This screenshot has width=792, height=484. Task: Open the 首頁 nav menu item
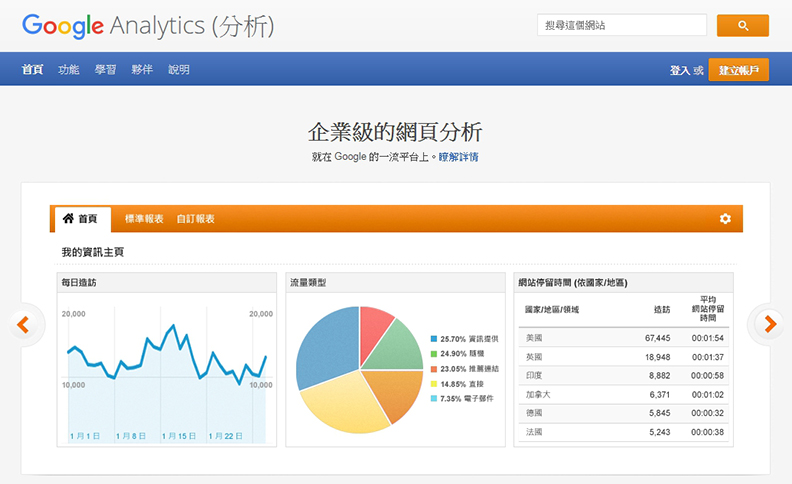tap(32, 70)
